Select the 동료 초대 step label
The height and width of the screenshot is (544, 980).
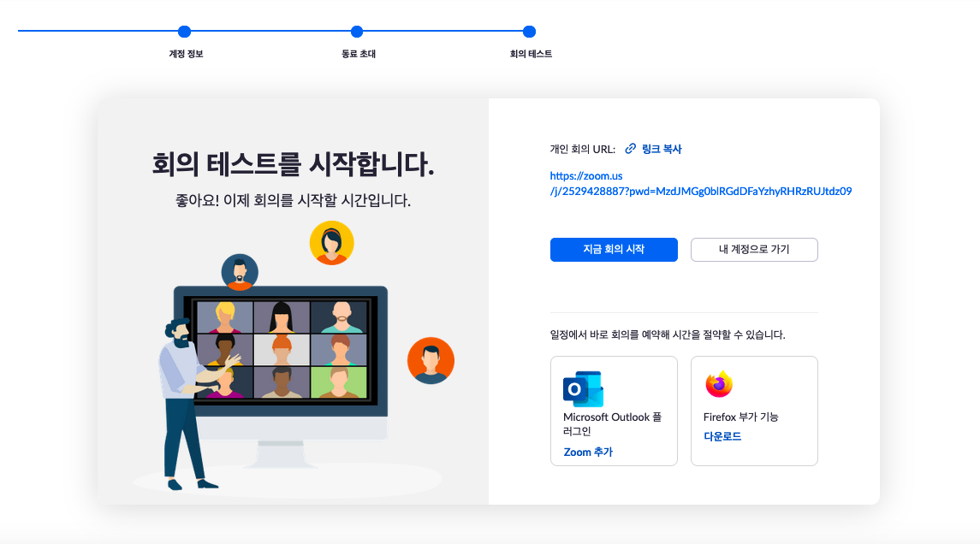point(358,54)
